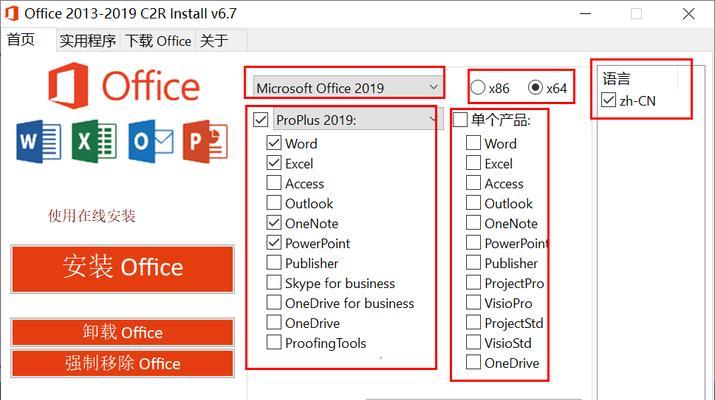Enable Skype for business checkbox
The height and width of the screenshot is (400, 715).
(274, 283)
